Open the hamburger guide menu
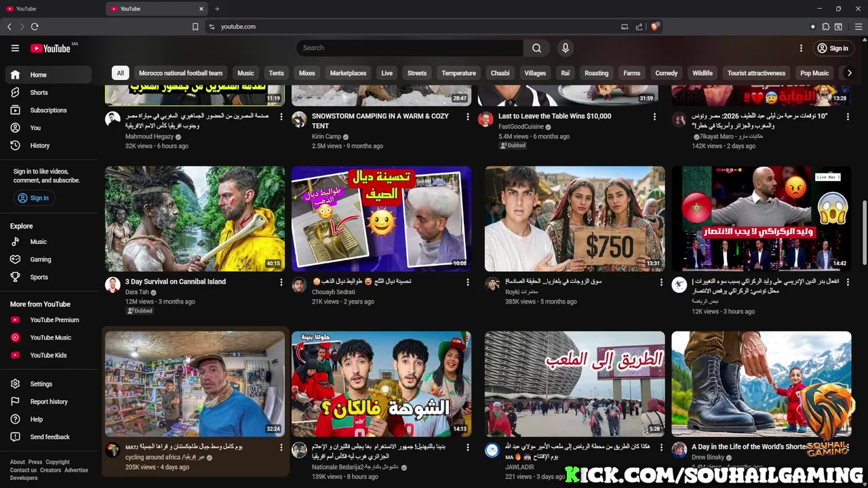 pyautogui.click(x=15, y=48)
